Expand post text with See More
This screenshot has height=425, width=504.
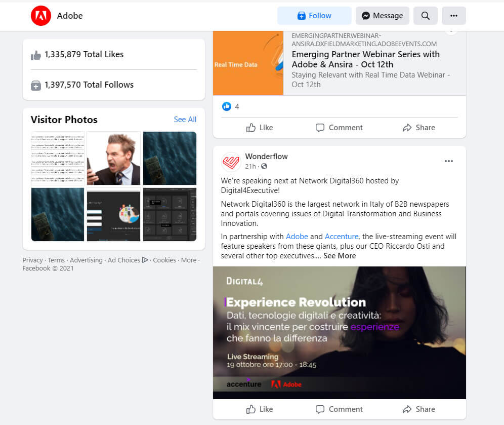[x=340, y=256]
